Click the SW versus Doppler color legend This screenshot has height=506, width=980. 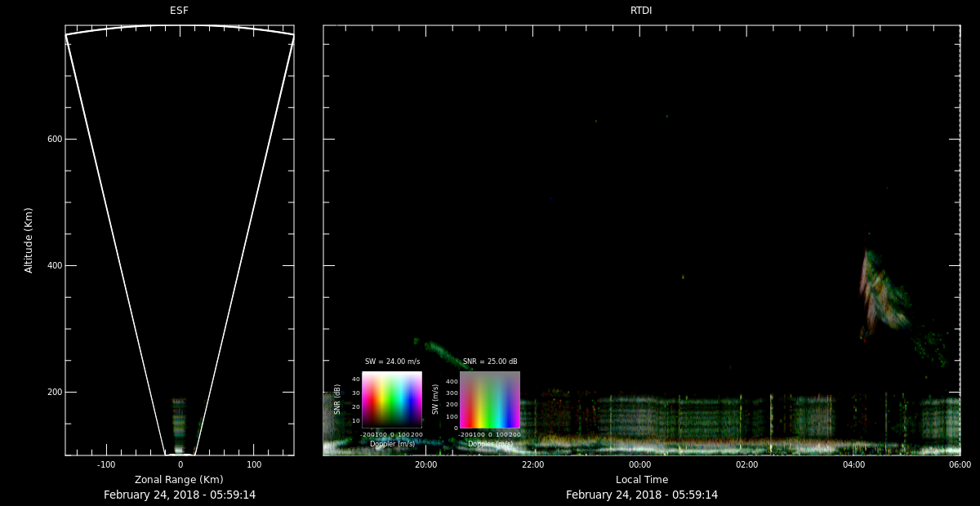click(490, 400)
